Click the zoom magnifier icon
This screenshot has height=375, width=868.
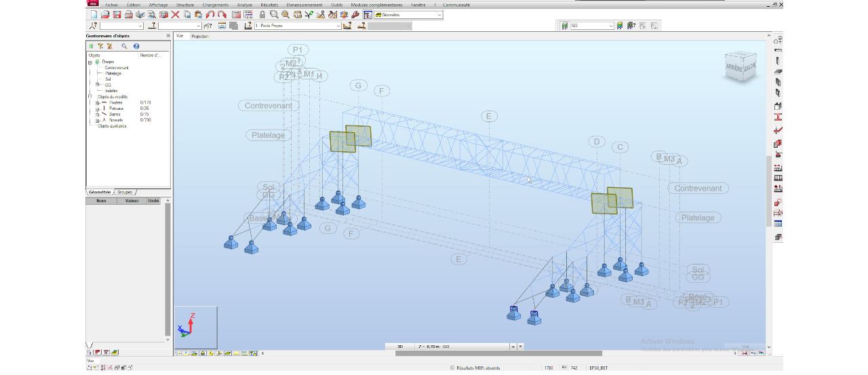[273, 14]
